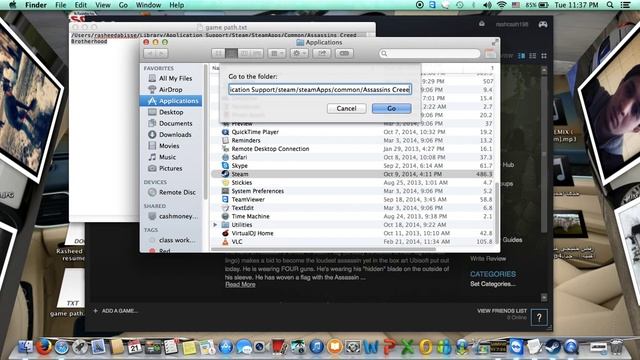This screenshot has height=360, width=640.
Task: Click Finder file list vertical scrollbar
Action: click(x=497, y=212)
